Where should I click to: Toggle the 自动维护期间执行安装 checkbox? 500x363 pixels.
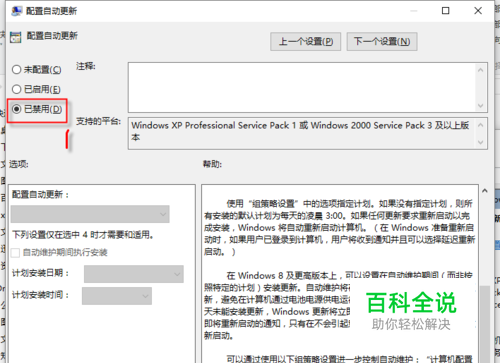(15, 253)
